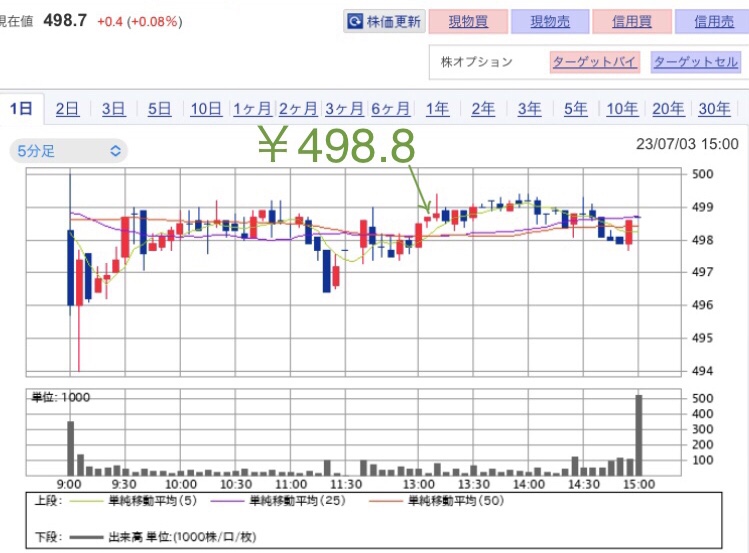Open the 現物売 link
The image size is (749, 553).
tap(550, 21)
